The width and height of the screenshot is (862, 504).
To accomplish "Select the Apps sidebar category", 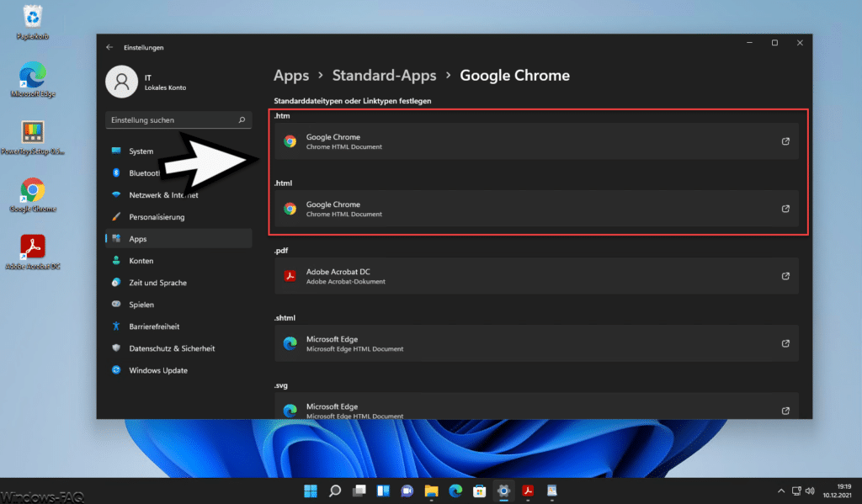I will point(178,238).
